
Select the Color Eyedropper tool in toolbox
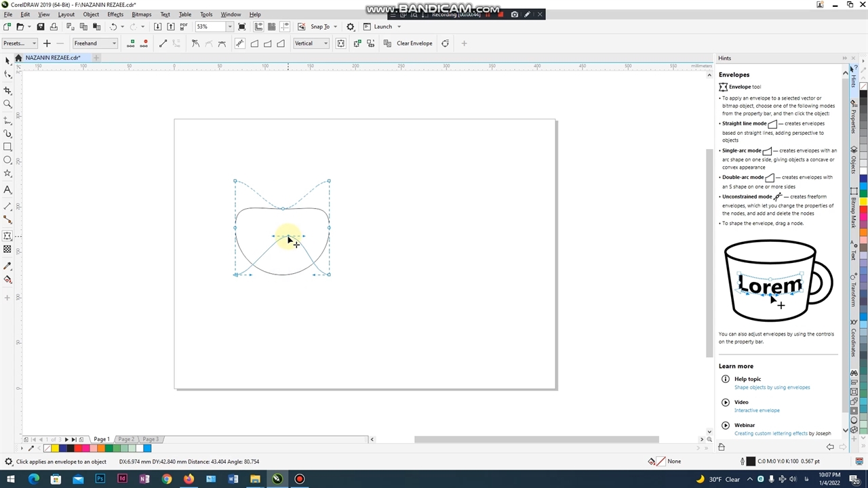click(x=7, y=266)
